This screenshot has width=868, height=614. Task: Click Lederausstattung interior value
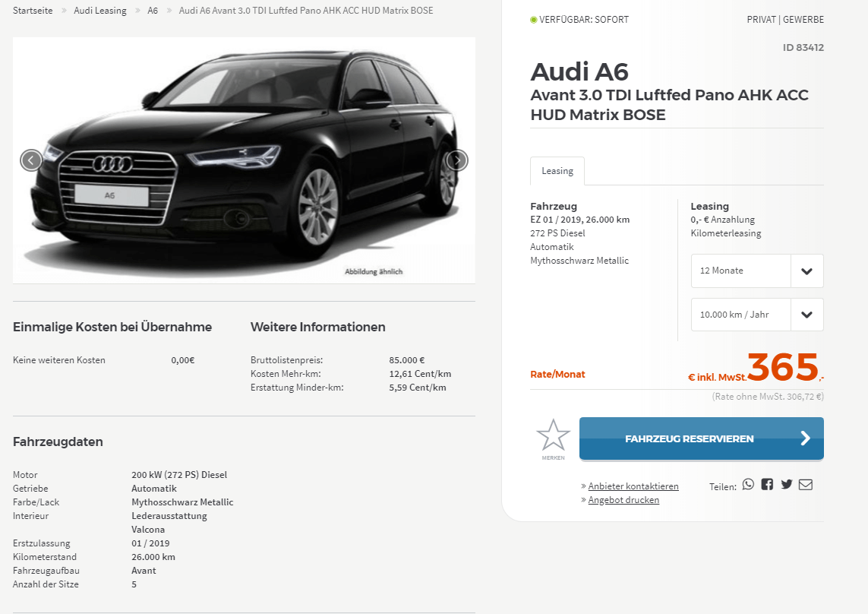pyautogui.click(x=169, y=516)
